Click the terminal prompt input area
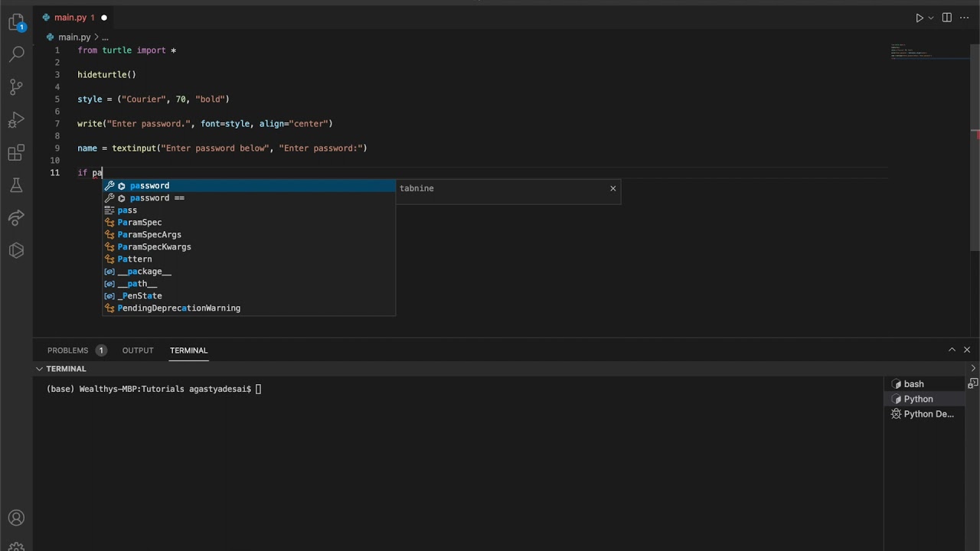Image resolution: width=980 pixels, height=551 pixels. [x=258, y=389]
